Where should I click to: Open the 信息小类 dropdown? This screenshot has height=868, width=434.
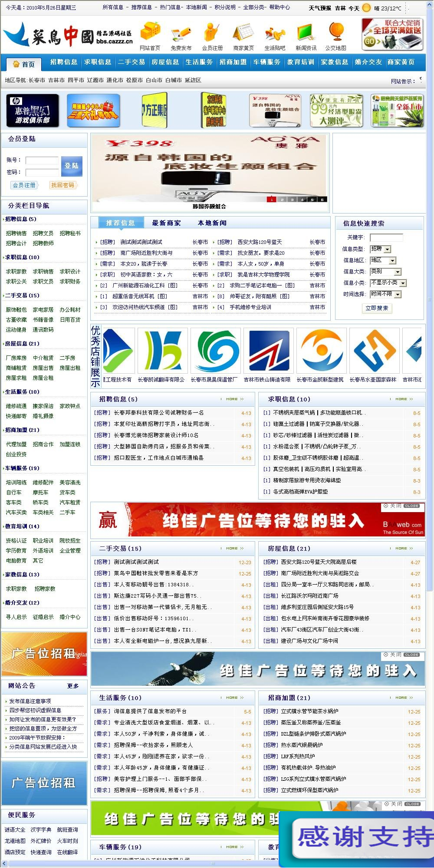pyautogui.click(x=388, y=283)
